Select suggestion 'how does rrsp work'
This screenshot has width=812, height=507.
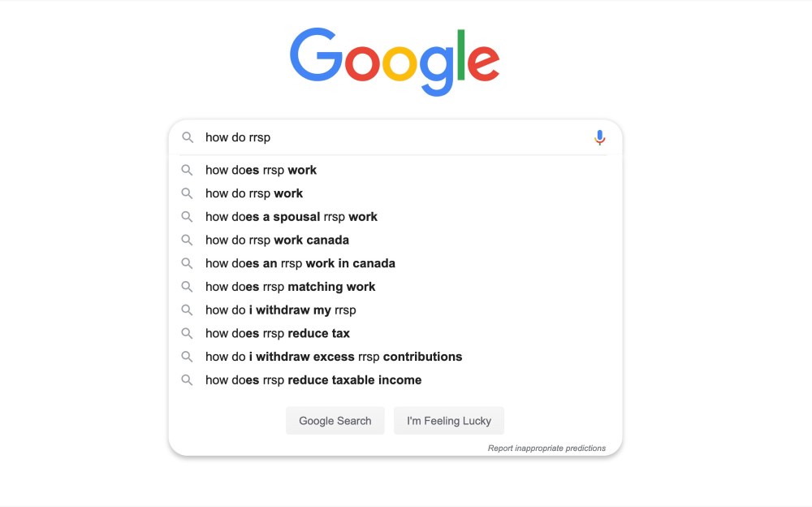pos(261,171)
